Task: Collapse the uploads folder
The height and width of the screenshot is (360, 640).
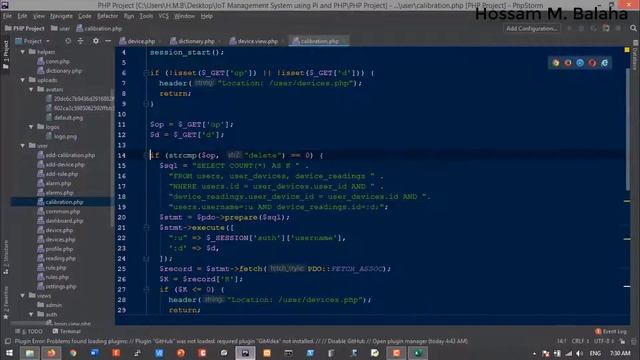Action: coord(23,80)
